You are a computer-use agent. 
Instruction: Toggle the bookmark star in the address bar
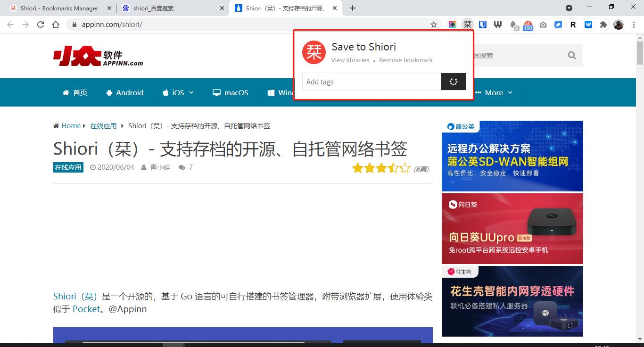[x=433, y=24]
